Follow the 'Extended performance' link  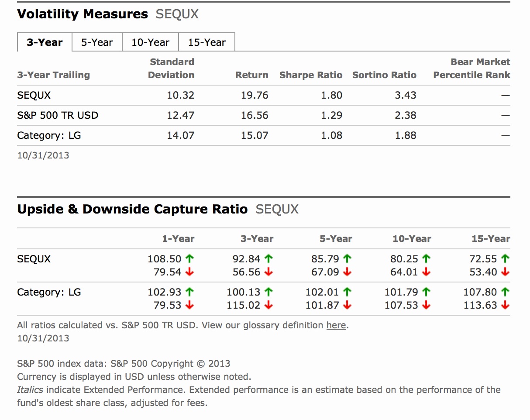pos(239,390)
